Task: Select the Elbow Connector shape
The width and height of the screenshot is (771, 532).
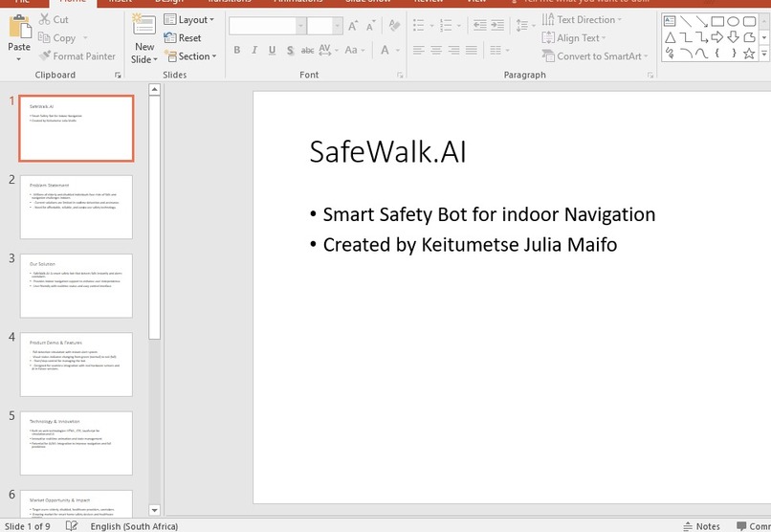Action: [686, 37]
